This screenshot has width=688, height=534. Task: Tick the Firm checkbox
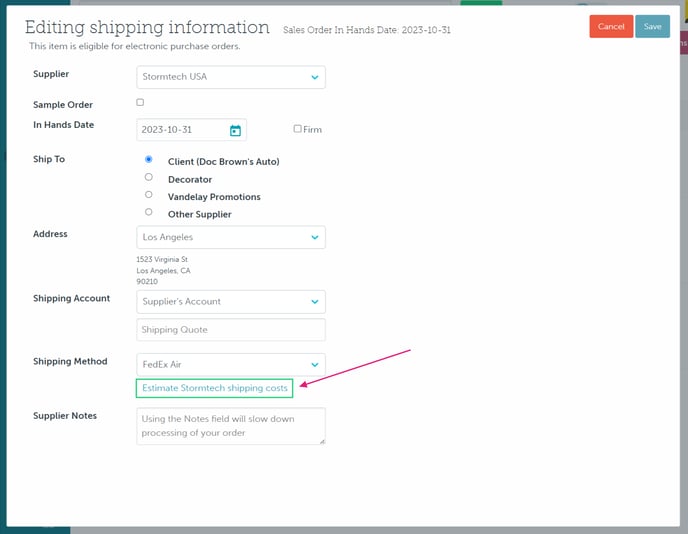coord(297,129)
